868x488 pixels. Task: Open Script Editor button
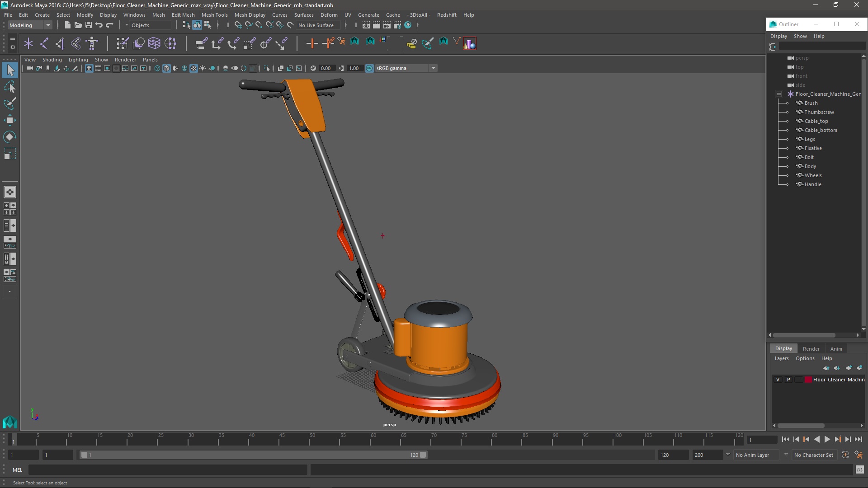point(860,470)
